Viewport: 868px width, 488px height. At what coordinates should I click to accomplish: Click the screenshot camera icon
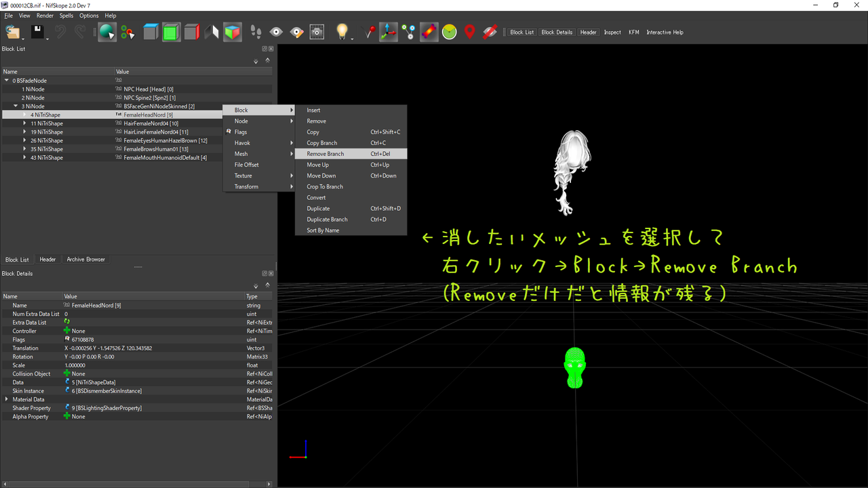point(317,32)
